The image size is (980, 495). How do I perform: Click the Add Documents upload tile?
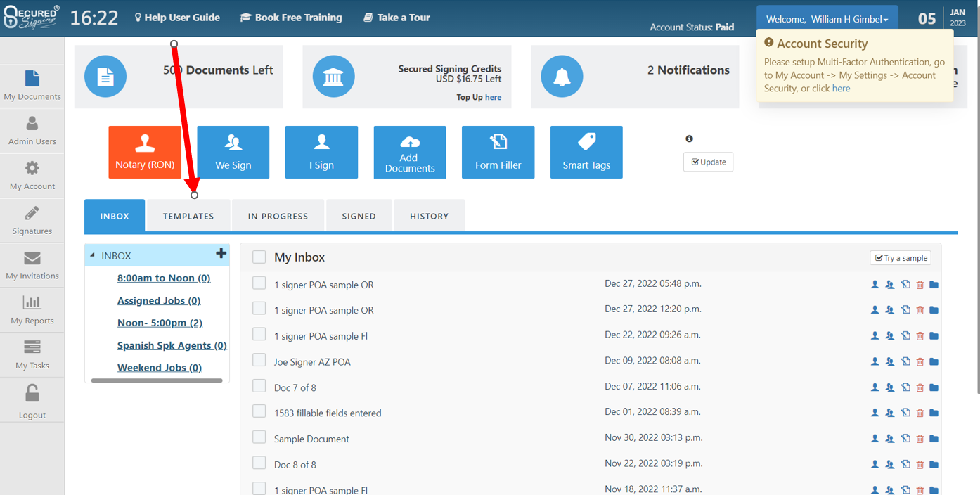coord(410,152)
